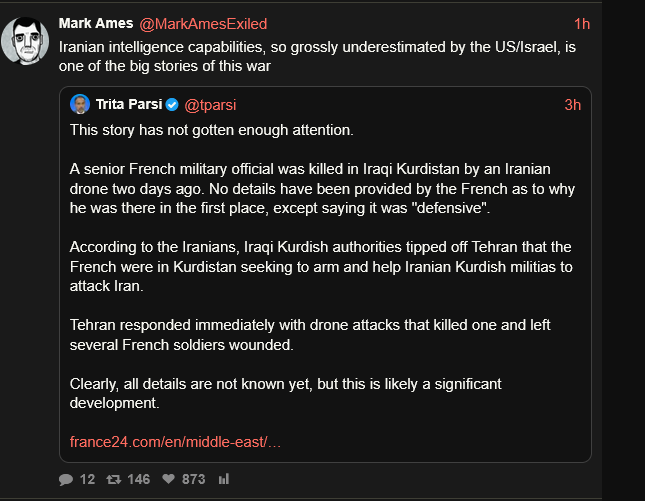Click the retweet arrows icon
645x501 pixels.
[x=113, y=480]
